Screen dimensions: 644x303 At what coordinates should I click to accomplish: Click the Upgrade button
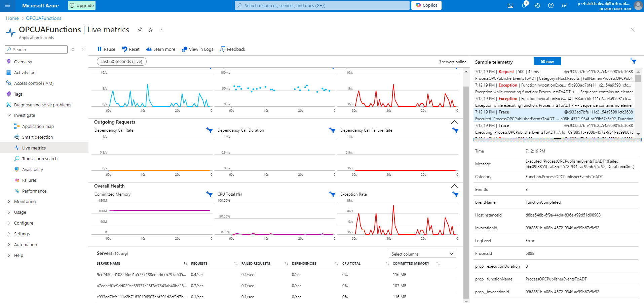[82, 5]
